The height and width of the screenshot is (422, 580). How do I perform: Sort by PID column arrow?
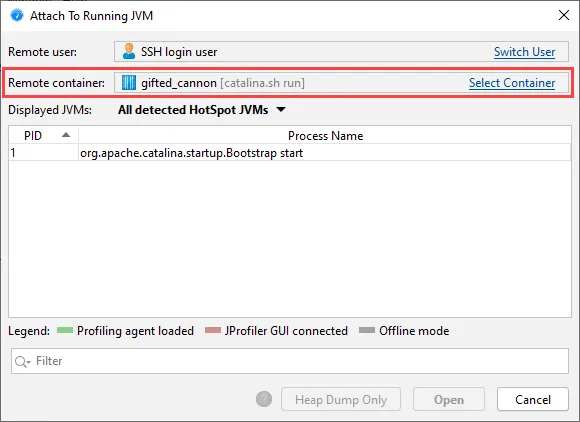[x=66, y=135]
